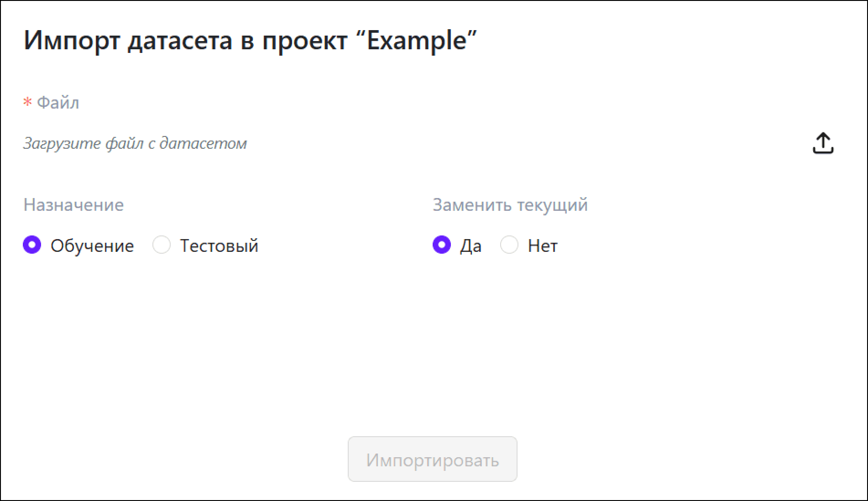Image resolution: width=868 pixels, height=501 pixels.
Task: Click the upload file icon
Action: (x=823, y=143)
